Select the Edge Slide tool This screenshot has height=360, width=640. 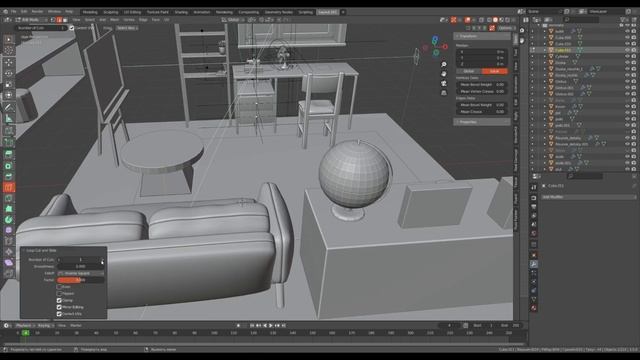[9, 241]
